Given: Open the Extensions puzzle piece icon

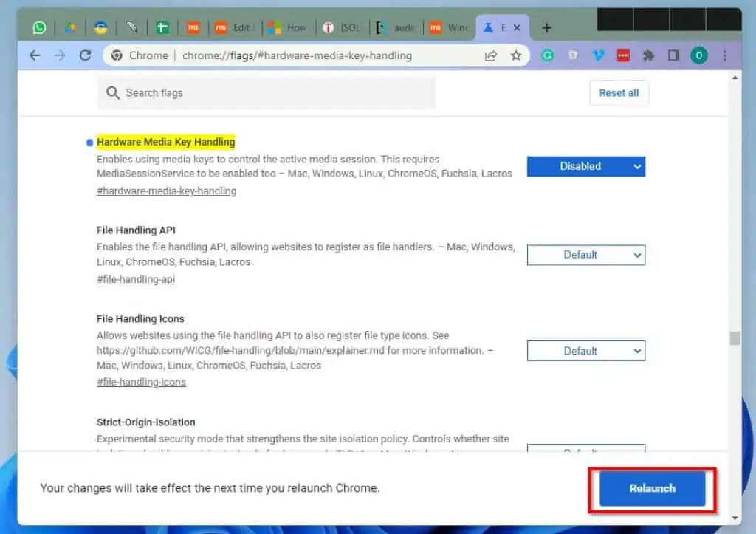Looking at the screenshot, I should click(648, 55).
